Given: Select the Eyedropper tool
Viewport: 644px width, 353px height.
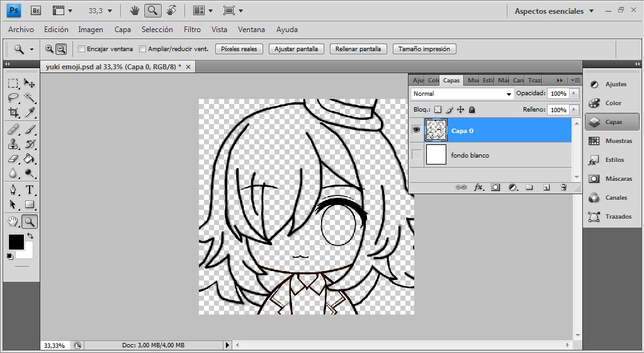Looking at the screenshot, I should [29, 112].
